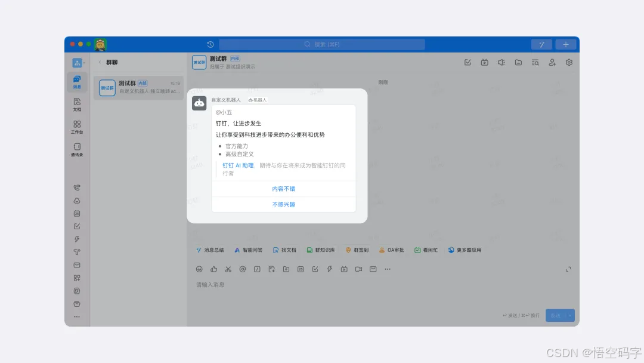Click the 智能问答 shortcut
The height and width of the screenshot is (363, 644).
[x=248, y=250]
